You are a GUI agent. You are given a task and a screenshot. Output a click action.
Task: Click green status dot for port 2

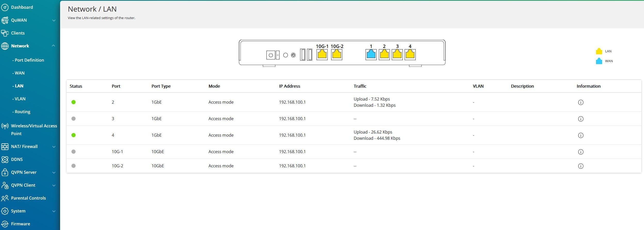point(74,102)
